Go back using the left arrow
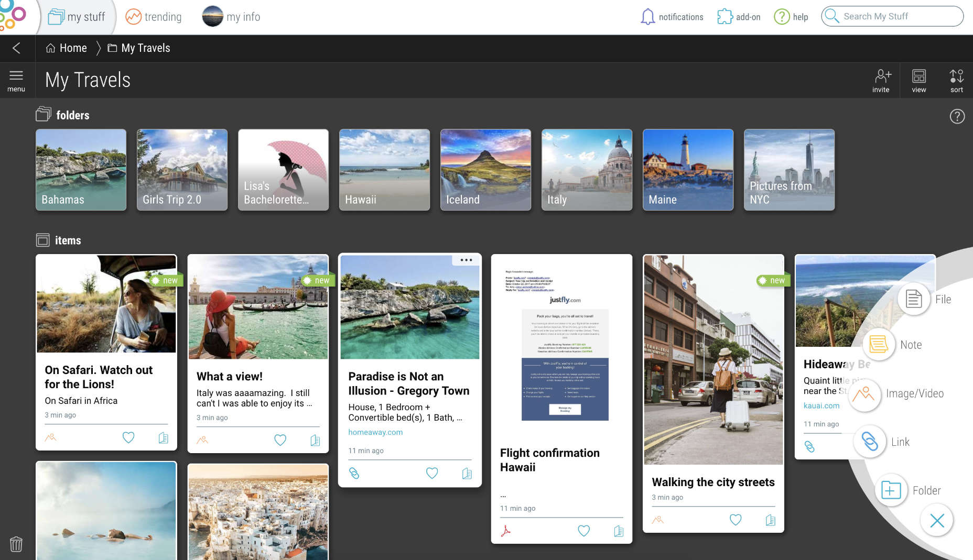The height and width of the screenshot is (560, 973). [17, 48]
